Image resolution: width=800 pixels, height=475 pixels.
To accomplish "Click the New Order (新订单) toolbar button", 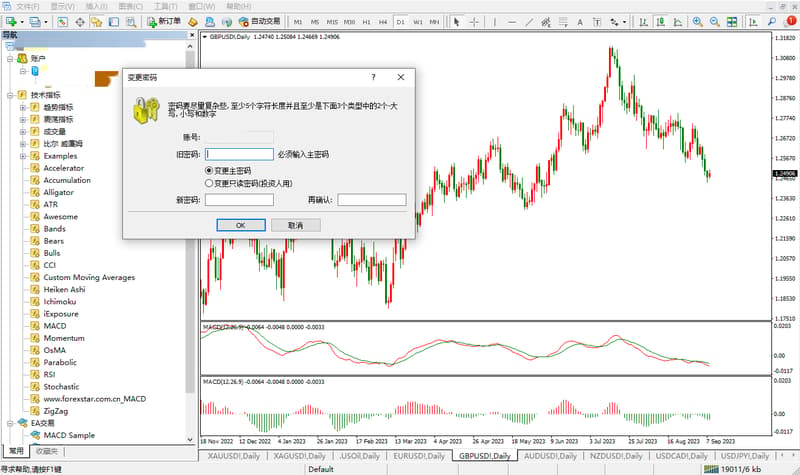I will [164, 21].
